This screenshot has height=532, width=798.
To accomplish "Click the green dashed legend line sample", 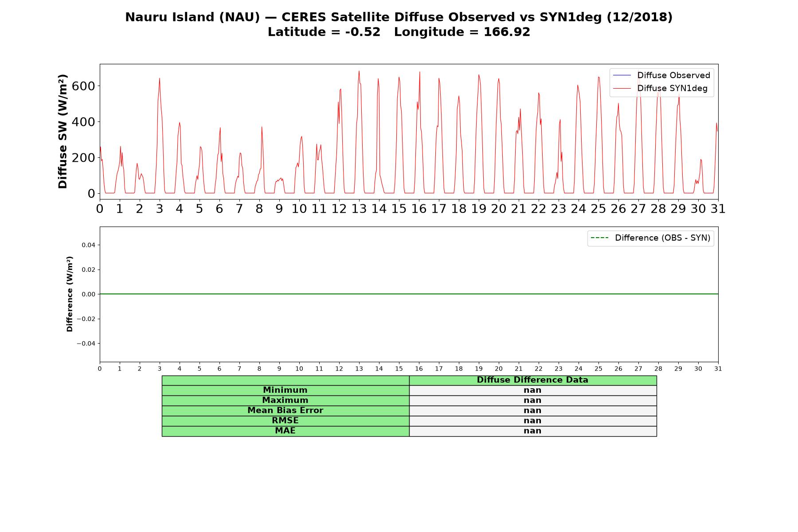I will [599, 238].
